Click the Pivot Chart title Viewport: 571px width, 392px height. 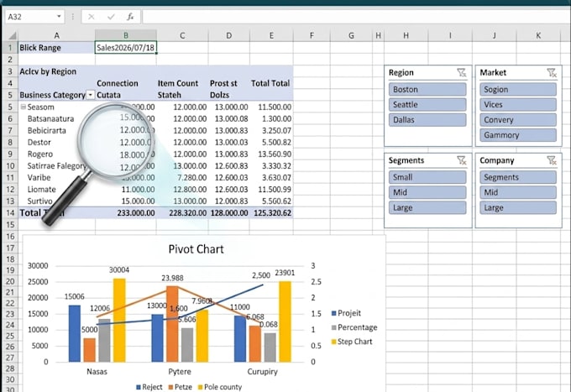(196, 249)
